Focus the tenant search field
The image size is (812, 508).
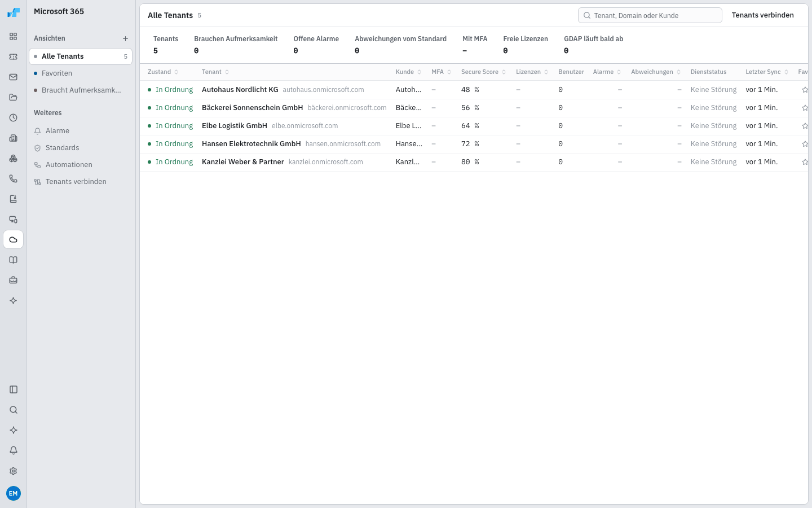(x=650, y=15)
